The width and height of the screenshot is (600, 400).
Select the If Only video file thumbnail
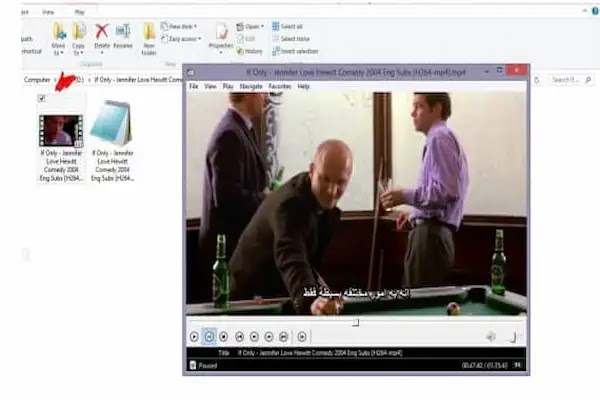(61, 131)
